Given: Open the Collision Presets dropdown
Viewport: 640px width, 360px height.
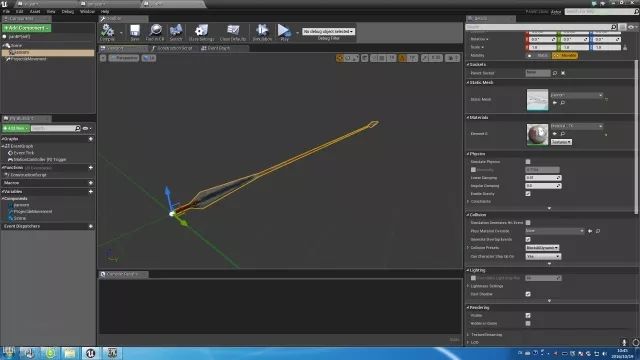Looking at the screenshot, I should pos(542,248).
